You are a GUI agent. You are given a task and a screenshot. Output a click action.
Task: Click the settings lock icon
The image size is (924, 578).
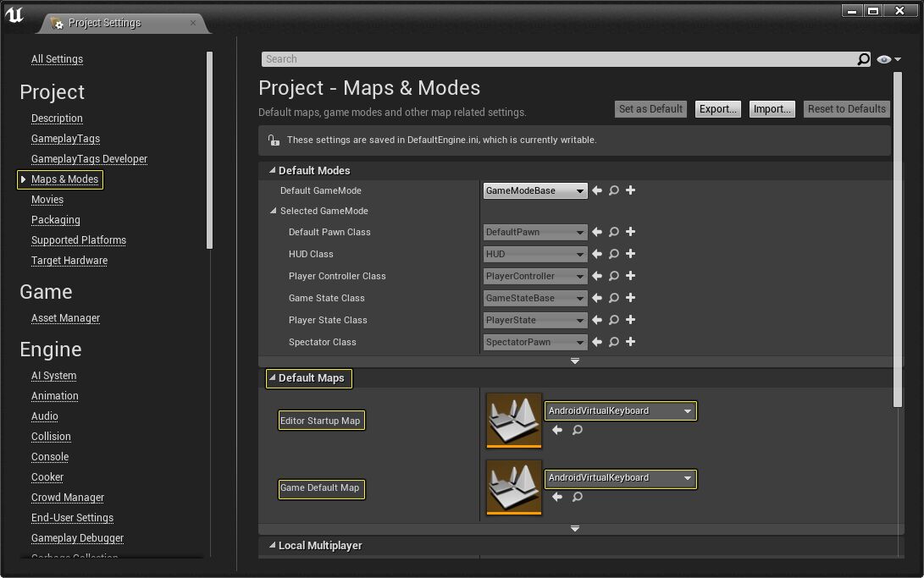point(273,140)
